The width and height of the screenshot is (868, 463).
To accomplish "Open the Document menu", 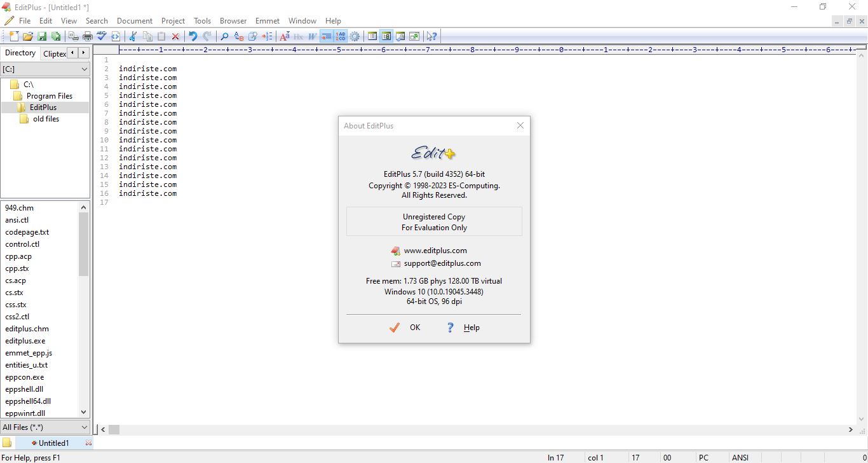I will 135,21.
